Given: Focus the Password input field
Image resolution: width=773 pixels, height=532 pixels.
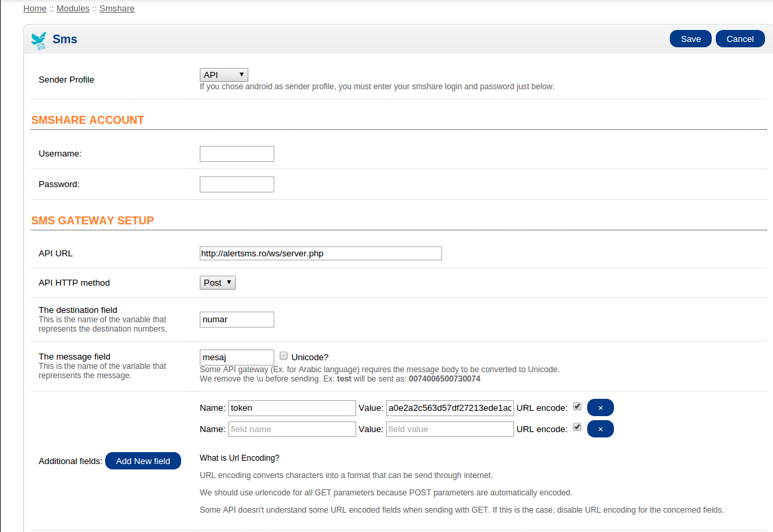Looking at the screenshot, I should click(x=237, y=184).
